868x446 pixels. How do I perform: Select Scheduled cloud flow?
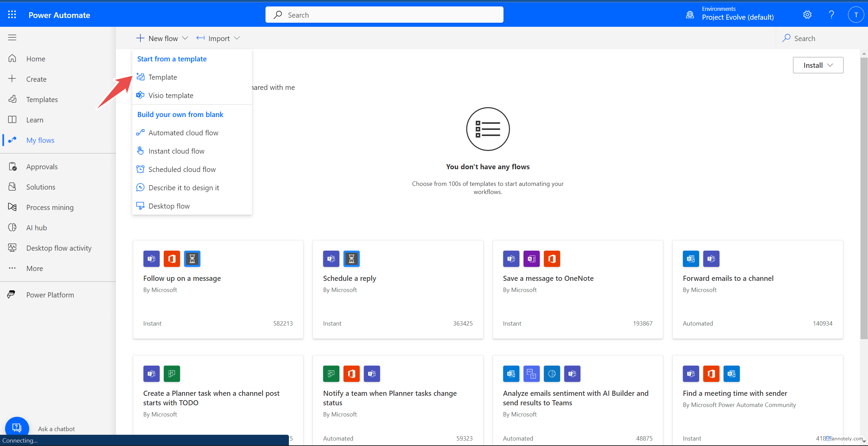tap(192, 169)
